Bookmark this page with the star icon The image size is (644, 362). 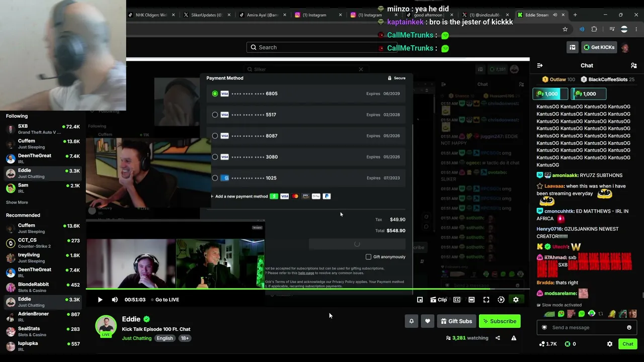(x=565, y=29)
